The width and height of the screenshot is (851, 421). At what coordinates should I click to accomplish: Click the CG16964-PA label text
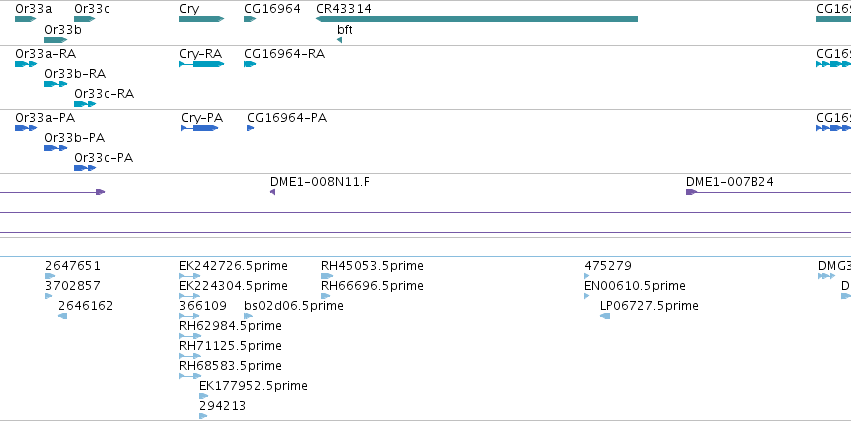pos(287,118)
